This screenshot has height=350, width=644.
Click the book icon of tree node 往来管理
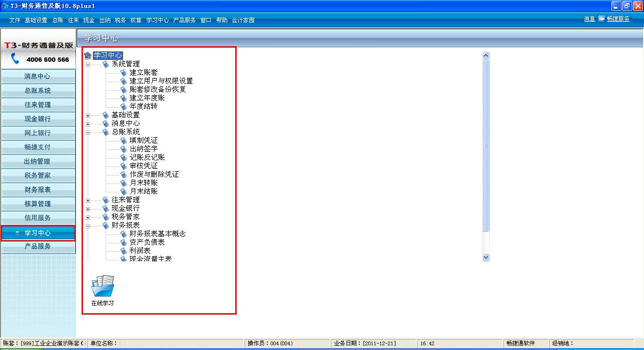(x=106, y=200)
